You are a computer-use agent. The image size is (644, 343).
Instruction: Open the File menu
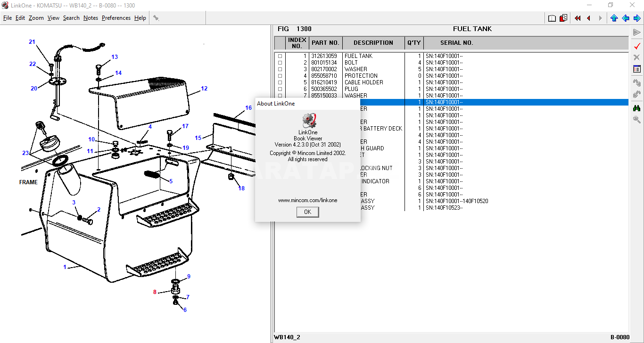point(8,18)
